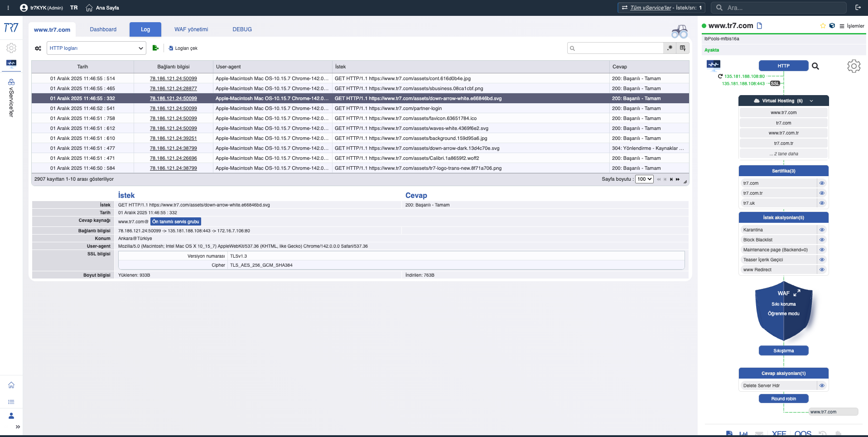Go to Ana Sayfa home icon
The image size is (868, 437).
point(89,8)
